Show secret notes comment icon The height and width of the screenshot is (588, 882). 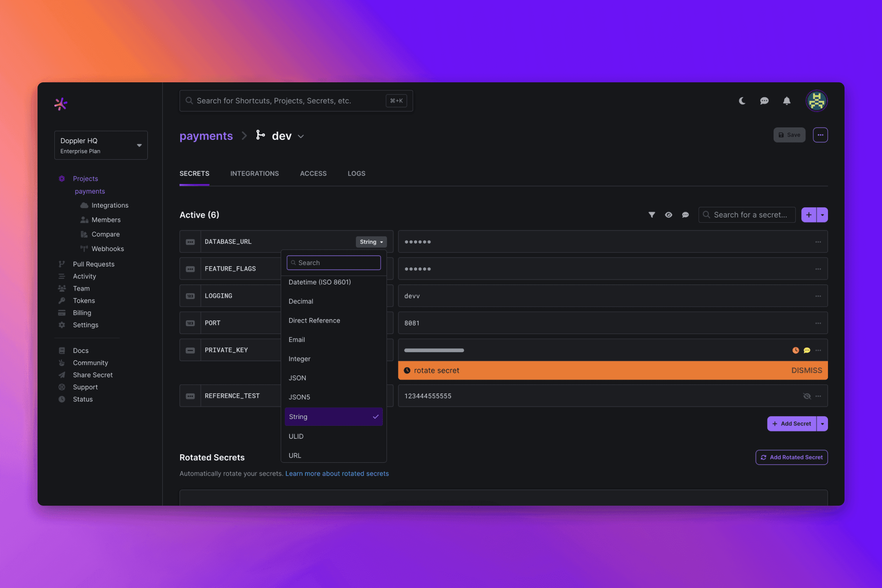685,215
